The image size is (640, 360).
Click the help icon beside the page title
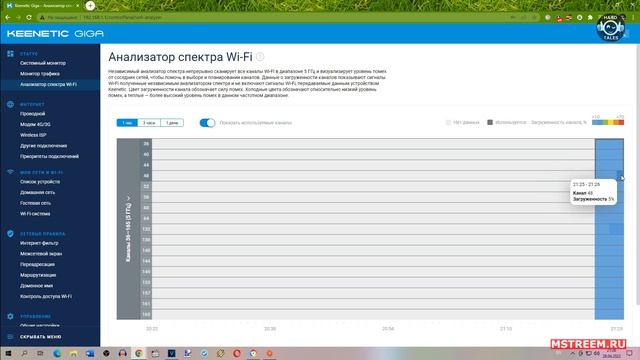coord(260,57)
